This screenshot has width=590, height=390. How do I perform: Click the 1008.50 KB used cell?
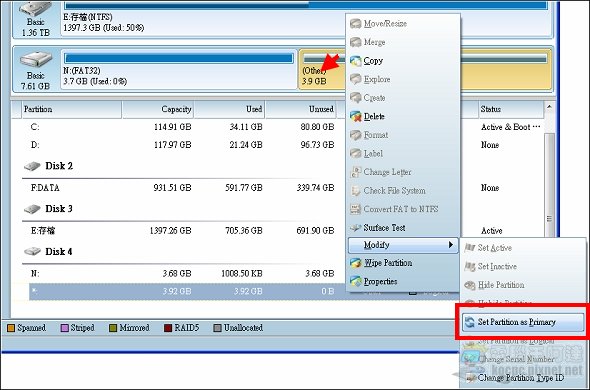pos(242,274)
